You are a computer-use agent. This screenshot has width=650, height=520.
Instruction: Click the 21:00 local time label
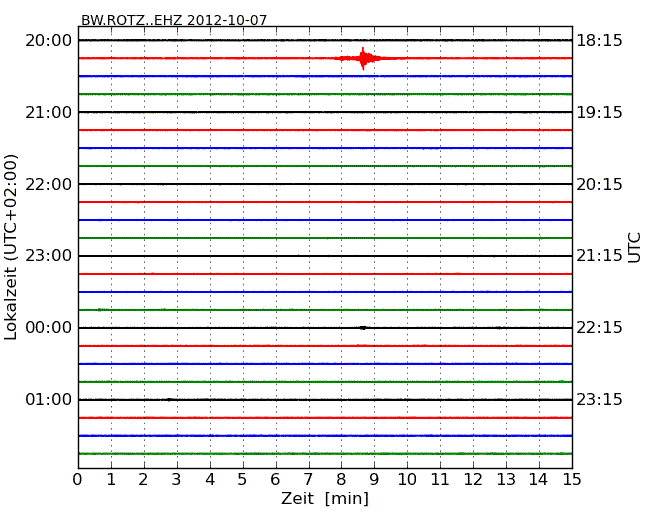click(x=49, y=112)
